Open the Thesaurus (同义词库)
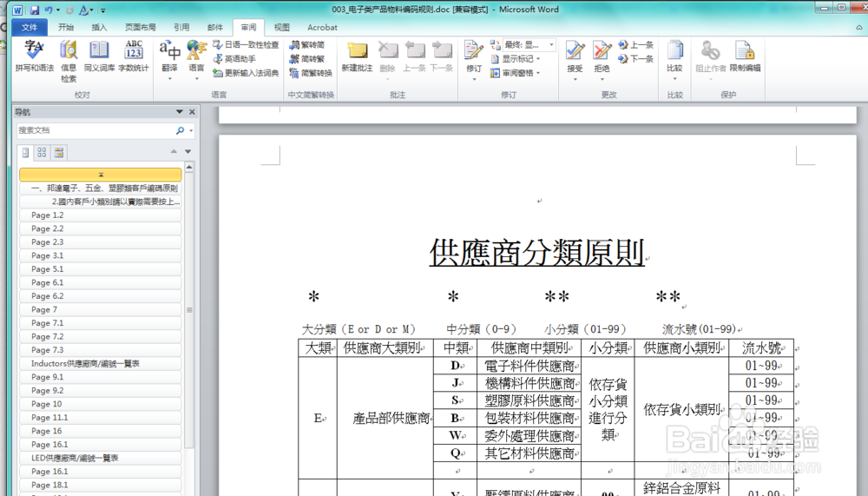This screenshot has width=868, height=496. pyautogui.click(x=100, y=57)
